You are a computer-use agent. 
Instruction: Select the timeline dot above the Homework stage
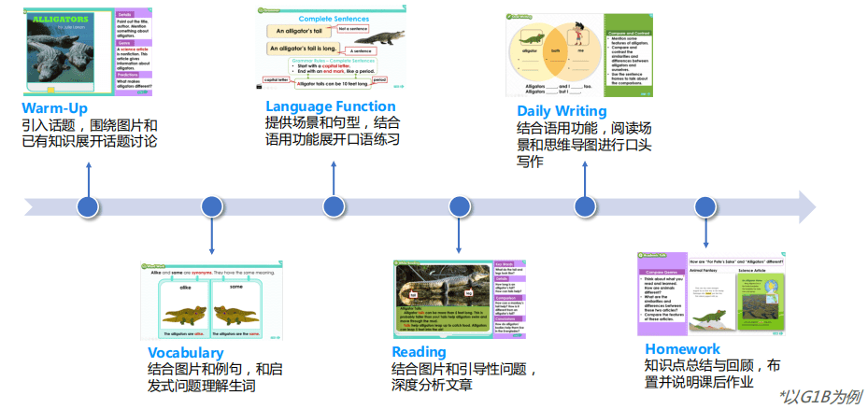705,207
